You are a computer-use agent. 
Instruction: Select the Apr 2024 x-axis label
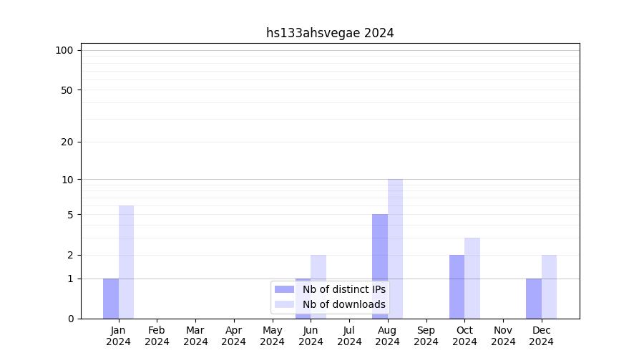click(234, 336)
